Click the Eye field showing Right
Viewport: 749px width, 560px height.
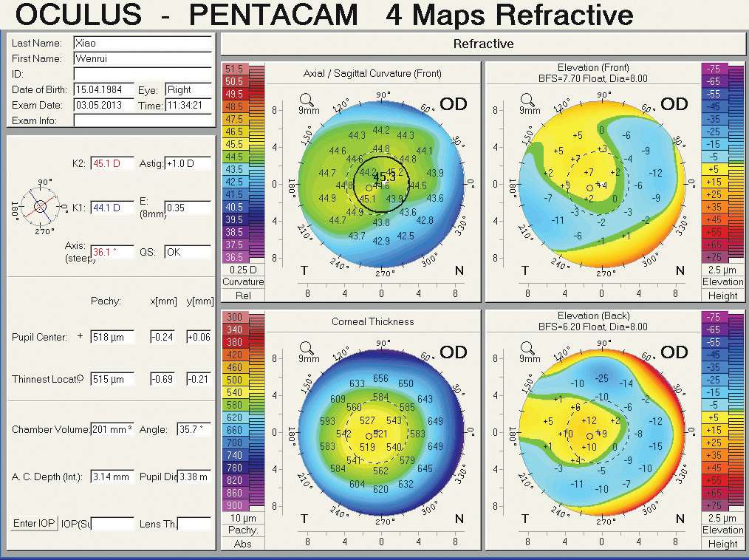click(188, 90)
